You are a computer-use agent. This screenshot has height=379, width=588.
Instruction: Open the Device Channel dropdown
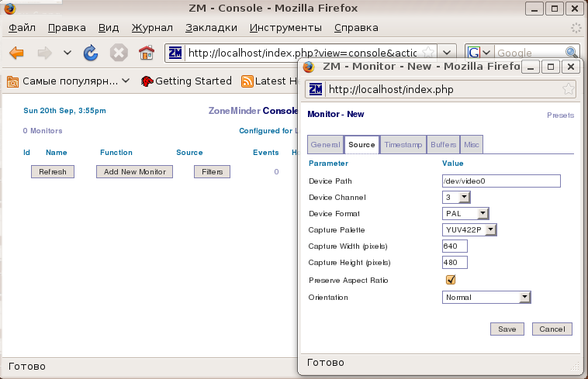(x=456, y=197)
